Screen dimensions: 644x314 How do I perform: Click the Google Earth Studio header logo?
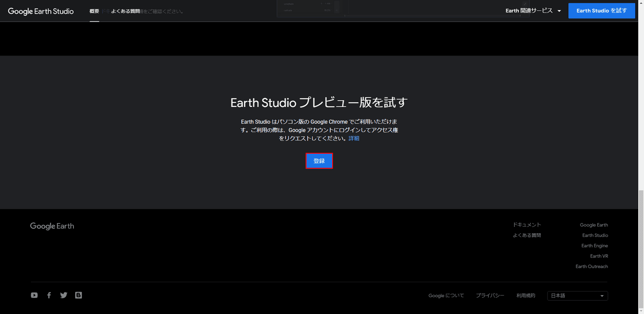41,11
